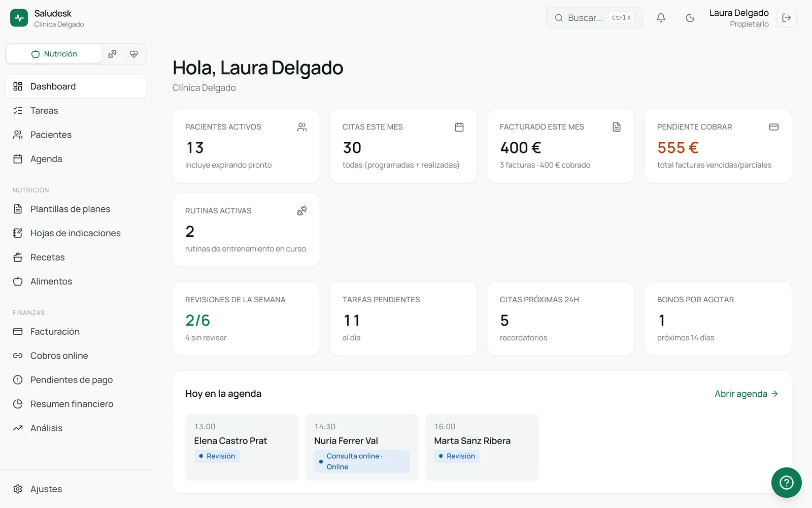
Task: Toggle dark mode with the moon icon
Action: (x=690, y=18)
